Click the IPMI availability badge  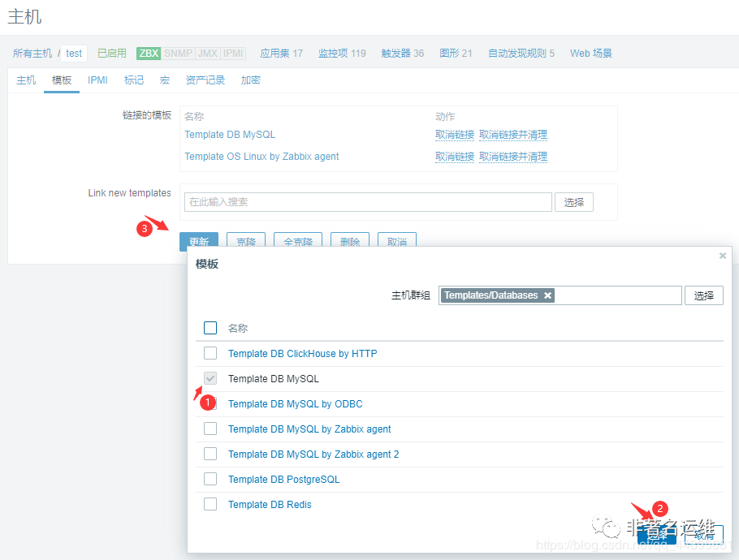click(233, 54)
